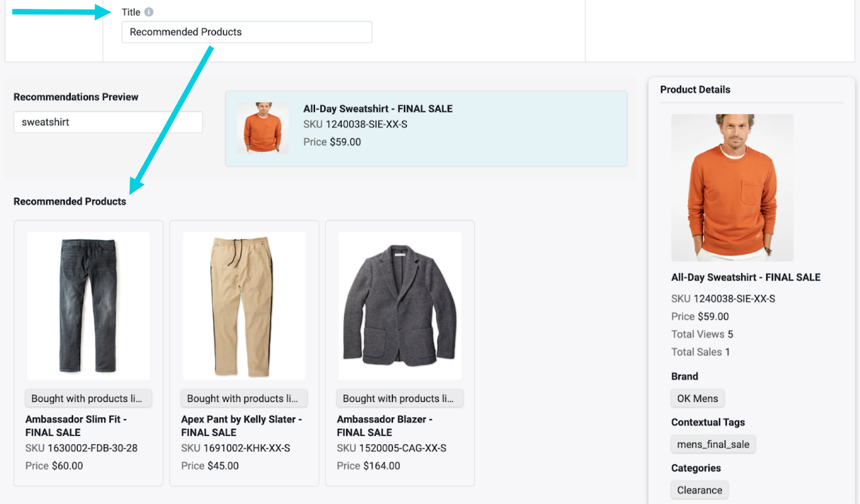The height and width of the screenshot is (504, 860).
Task: Click SKU 1630002-FDB-30-28 text
Action: pyautogui.click(x=81, y=448)
